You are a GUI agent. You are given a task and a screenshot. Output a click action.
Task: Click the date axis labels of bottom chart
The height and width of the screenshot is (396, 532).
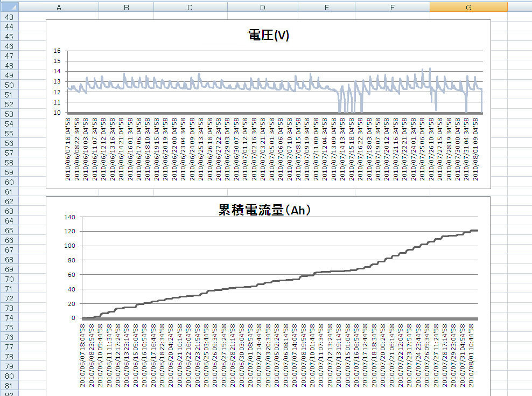[277, 355]
